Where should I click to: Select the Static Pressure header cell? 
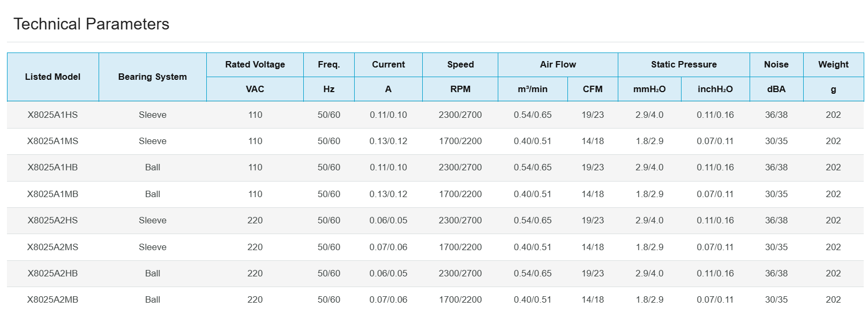click(684, 64)
